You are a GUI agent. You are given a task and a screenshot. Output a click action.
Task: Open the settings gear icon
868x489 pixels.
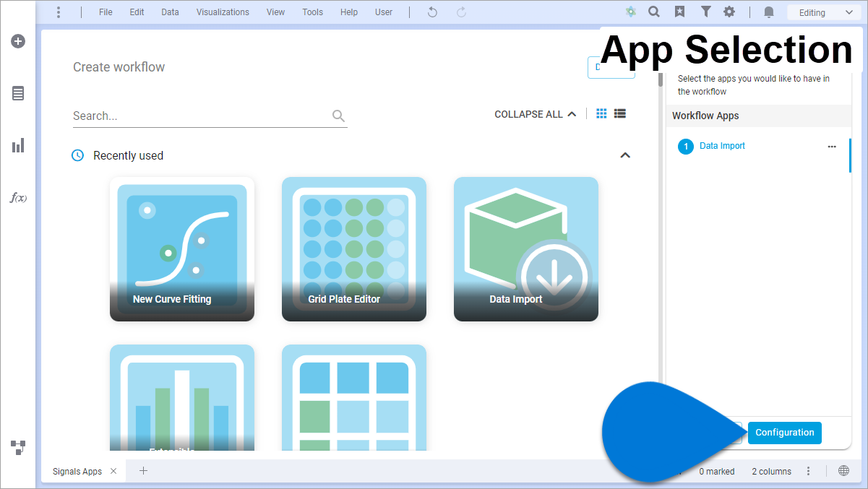[x=730, y=12]
